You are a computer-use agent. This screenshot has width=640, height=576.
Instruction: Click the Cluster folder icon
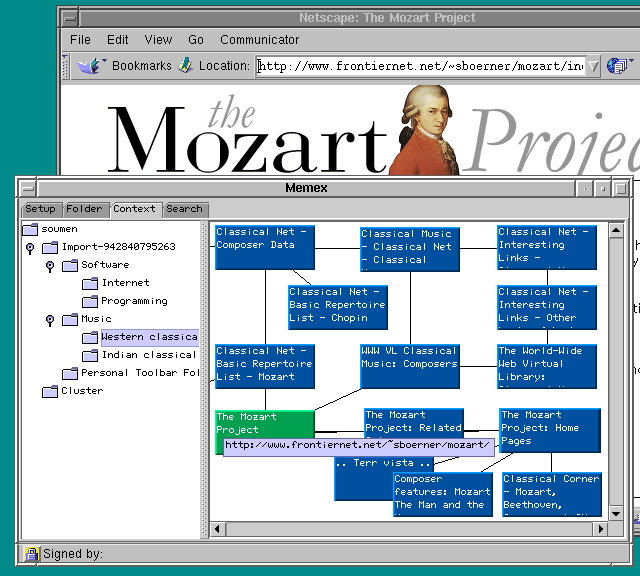(x=50, y=391)
